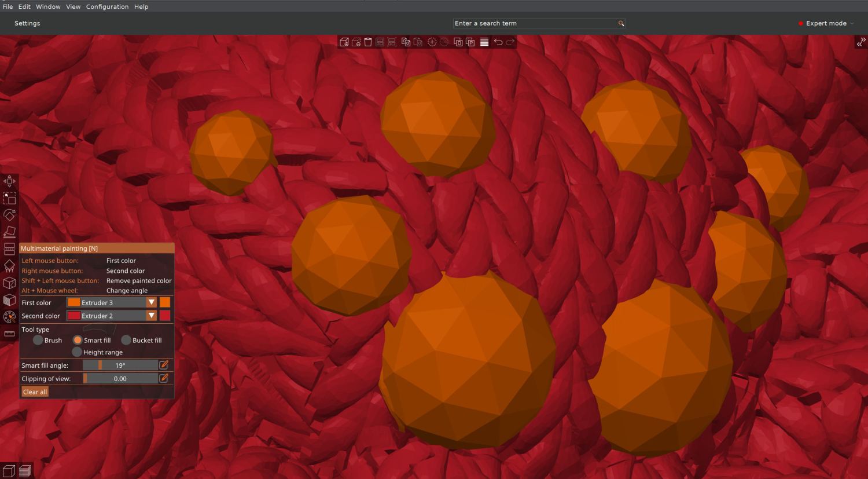
Task: Open the View menu
Action: (73, 7)
